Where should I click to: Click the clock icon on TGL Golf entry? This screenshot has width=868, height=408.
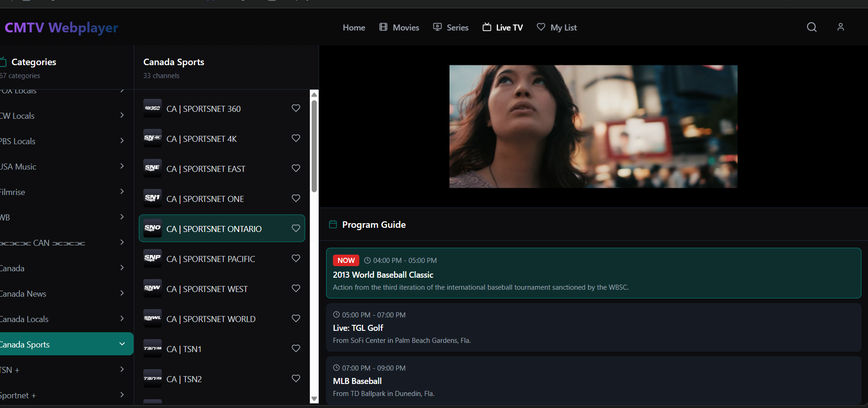(336, 315)
